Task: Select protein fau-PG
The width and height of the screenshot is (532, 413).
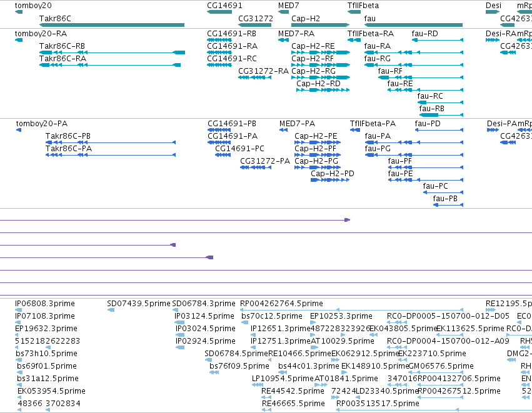Action: (x=378, y=149)
